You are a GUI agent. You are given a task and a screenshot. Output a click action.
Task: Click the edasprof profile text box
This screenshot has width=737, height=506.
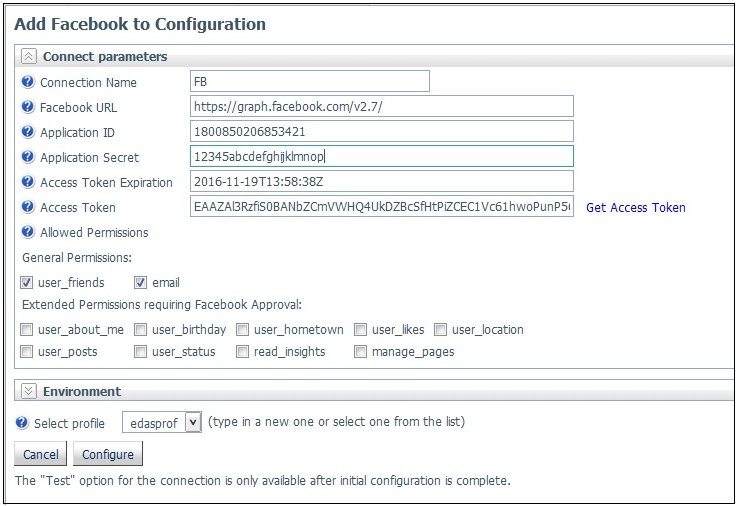[154, 422]
